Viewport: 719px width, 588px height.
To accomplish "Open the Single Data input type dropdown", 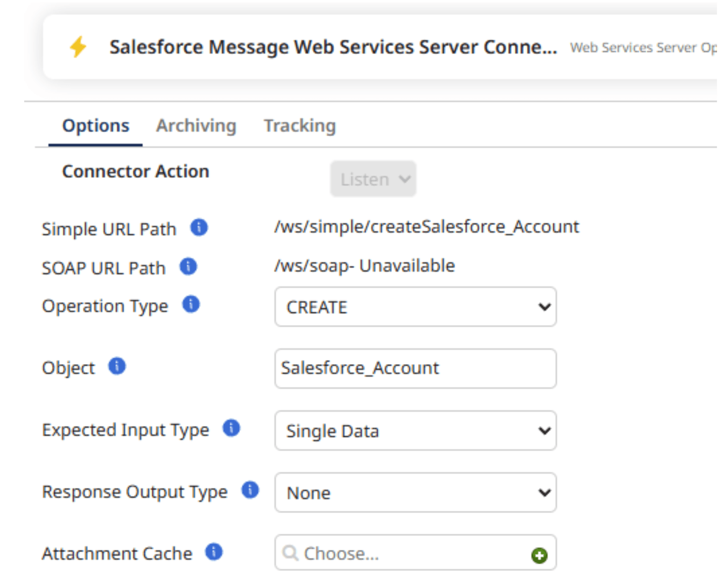I will (415, 431).
